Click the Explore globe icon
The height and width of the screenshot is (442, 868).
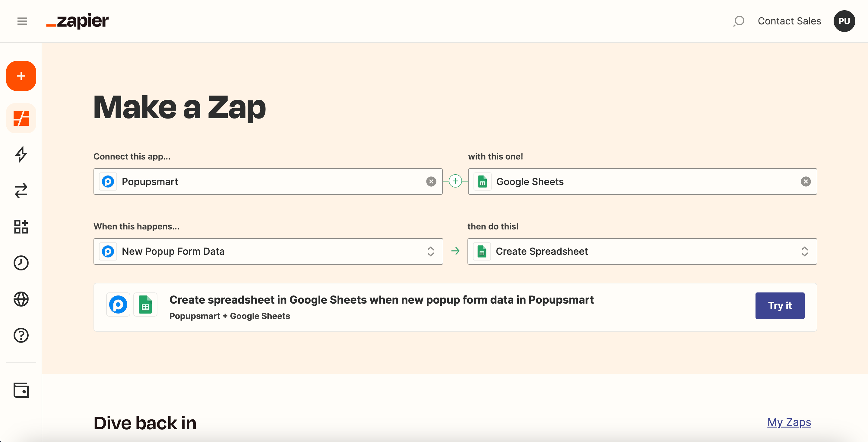coord(21,299)
